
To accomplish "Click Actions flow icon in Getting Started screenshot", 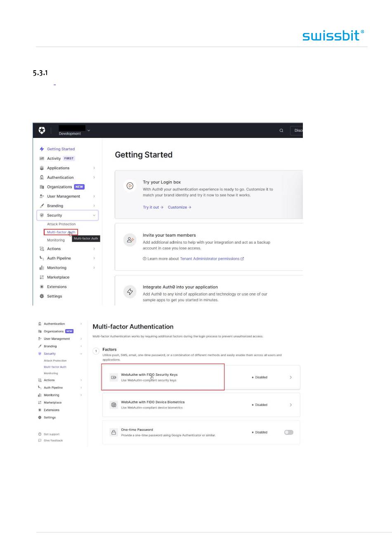I will (42, 249).
